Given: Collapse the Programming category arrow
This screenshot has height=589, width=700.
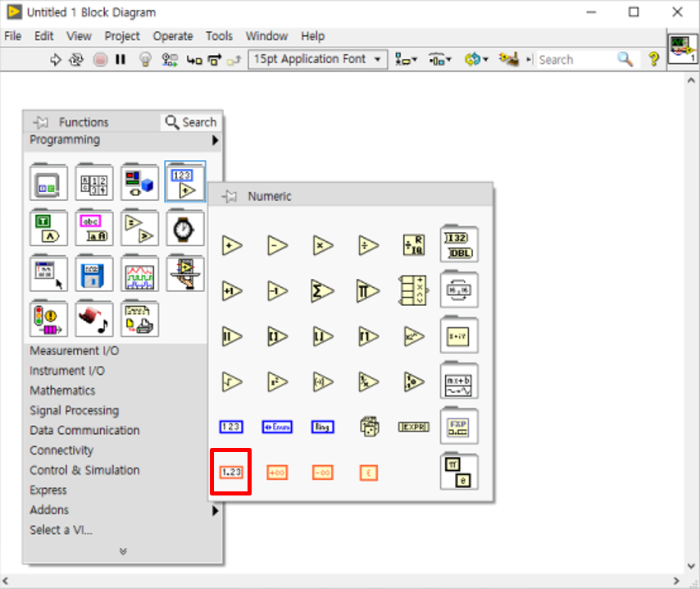Looking at the screenshot, I should point(215,140).
